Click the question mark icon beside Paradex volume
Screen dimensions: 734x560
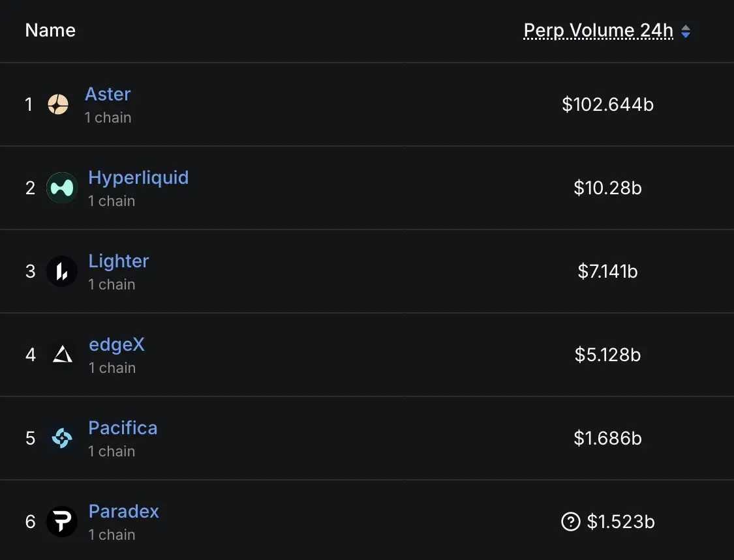[x=570, y=522]
